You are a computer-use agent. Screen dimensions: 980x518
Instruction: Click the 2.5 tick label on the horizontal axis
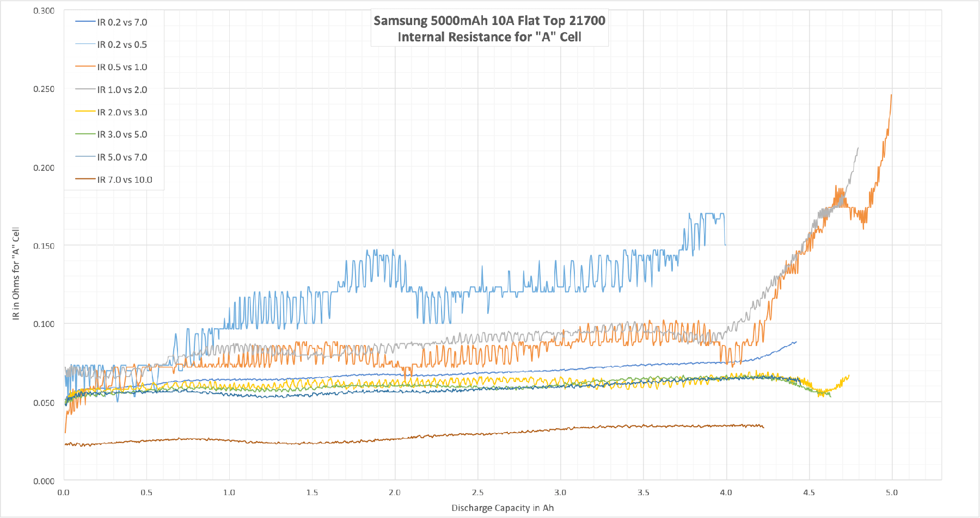[477, 492]
